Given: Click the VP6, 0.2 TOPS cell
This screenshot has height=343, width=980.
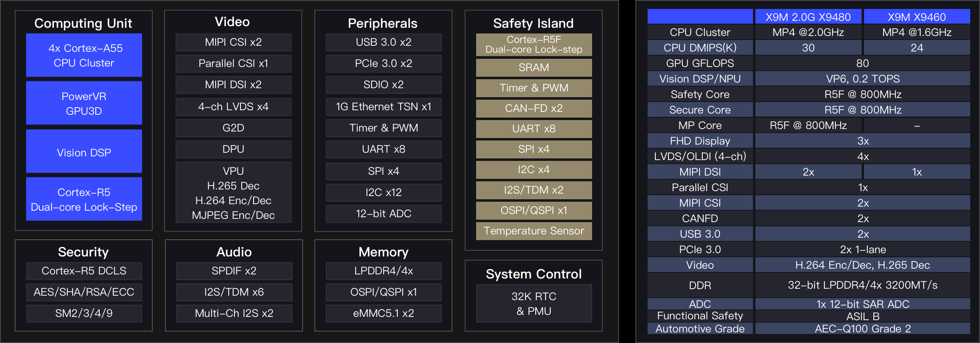Looking at the screenshot, I should click(863, 79).
